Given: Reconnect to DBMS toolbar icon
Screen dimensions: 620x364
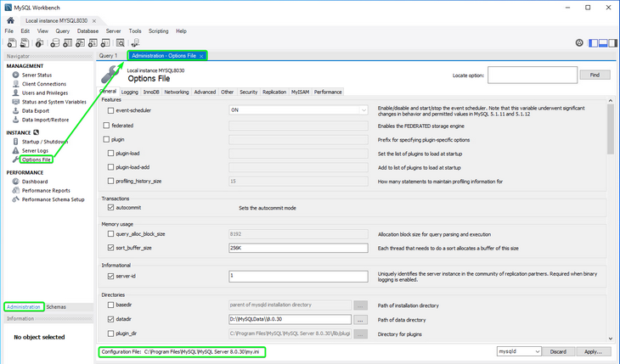Looking at the screenshot, I should pyautogui.click(x=136, y=42).
